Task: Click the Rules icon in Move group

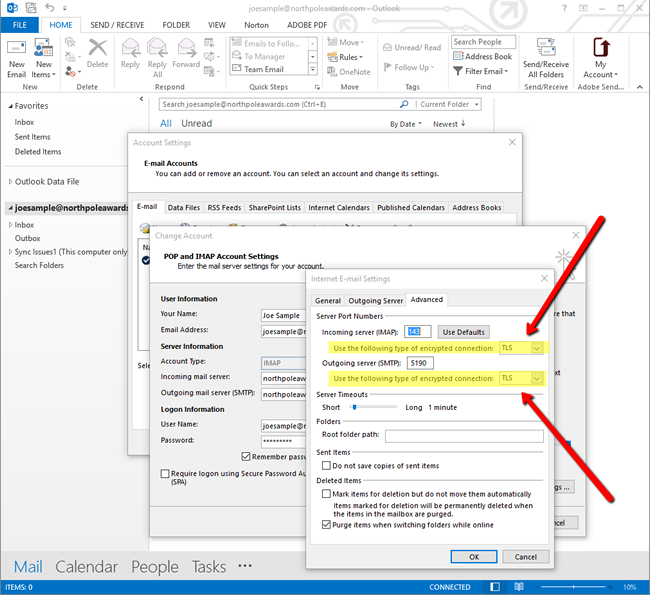Action: point(332,57)
